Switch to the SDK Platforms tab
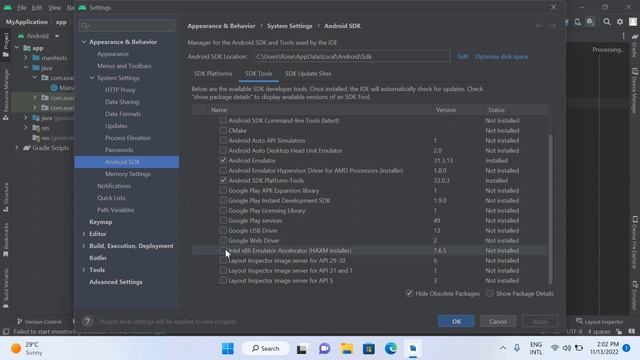640x360 pixels. click(x=213, y=73)
